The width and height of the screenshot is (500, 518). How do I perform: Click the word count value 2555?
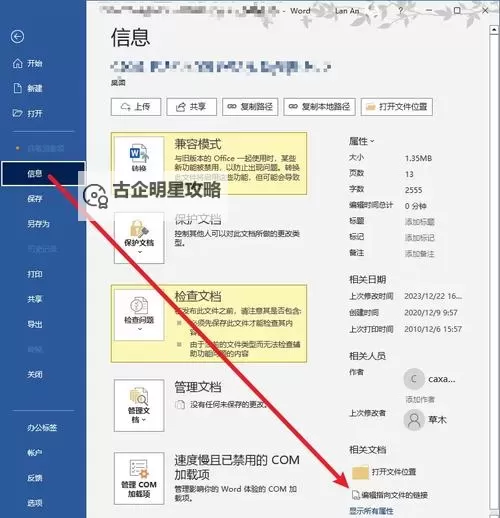click(x=413, y=190)
